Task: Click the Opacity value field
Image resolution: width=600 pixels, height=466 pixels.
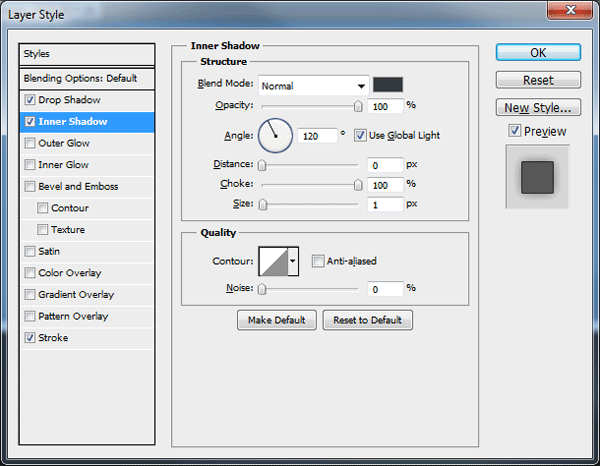Action: pyautogui.click(x=385, y=106)
